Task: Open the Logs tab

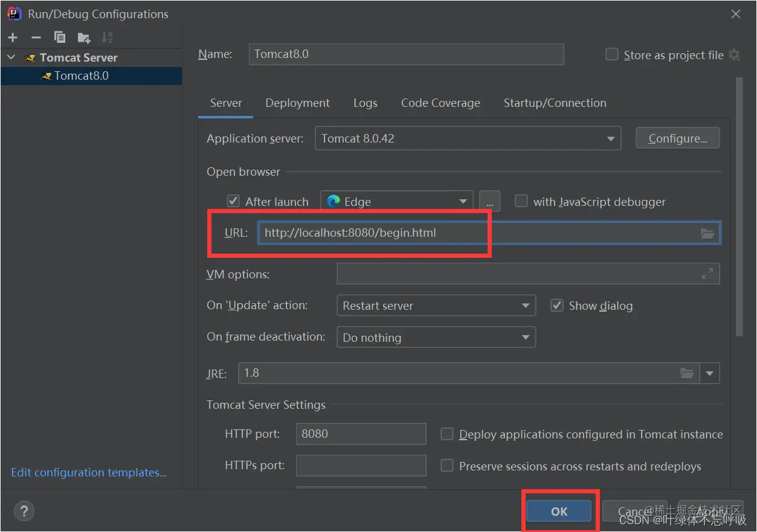Action: (366, 103)
